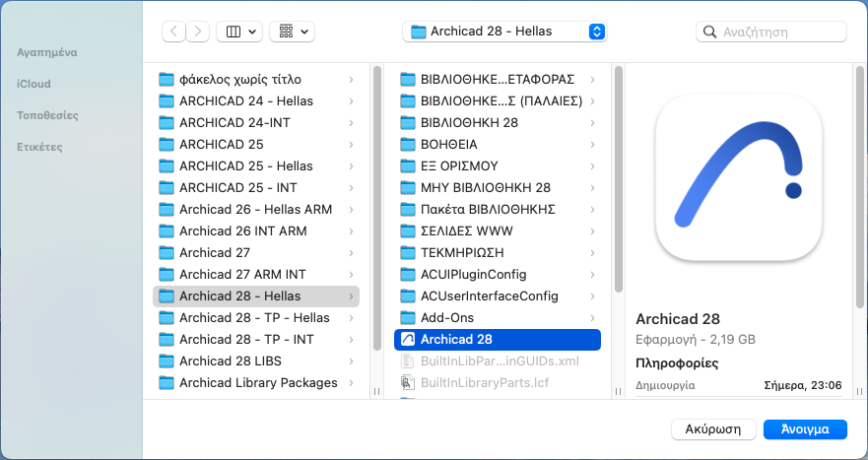Select the Archicad 27 ARM INT folder name
868x460 pixels.
(242, 274)
